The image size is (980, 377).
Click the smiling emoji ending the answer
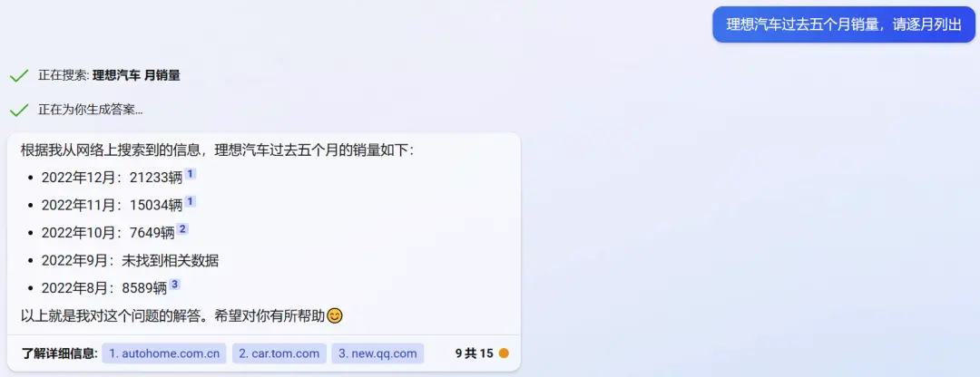point(335,316)
